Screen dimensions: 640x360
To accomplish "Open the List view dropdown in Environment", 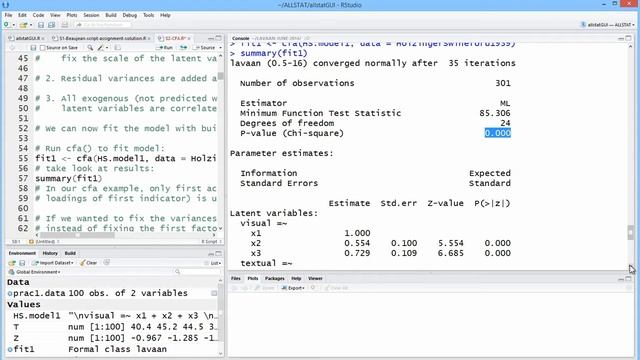I will tap(216, 263).
